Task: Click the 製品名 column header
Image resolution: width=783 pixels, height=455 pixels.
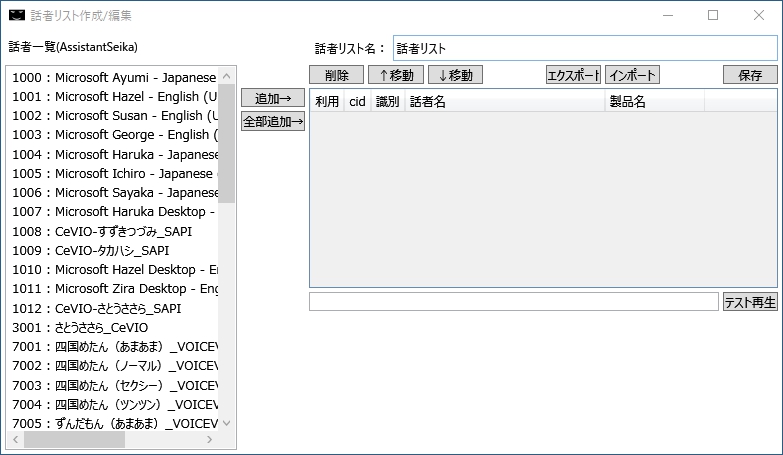Action: [x=655, y=101]
